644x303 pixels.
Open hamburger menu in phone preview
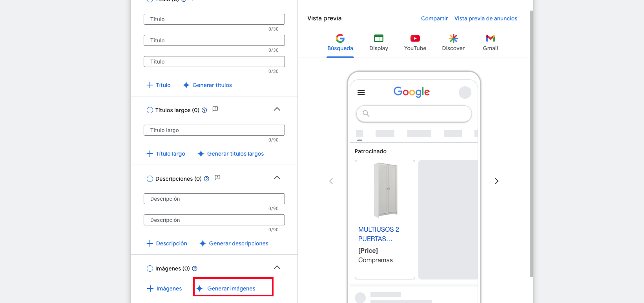[361, 93]
